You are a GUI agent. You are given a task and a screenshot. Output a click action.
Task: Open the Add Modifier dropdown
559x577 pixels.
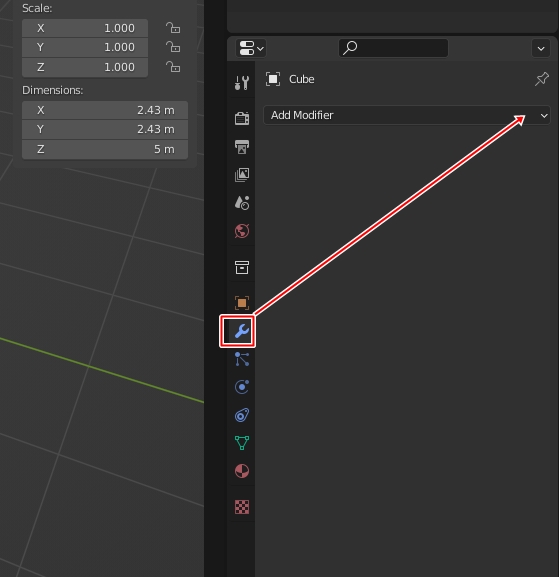[407, 115]
